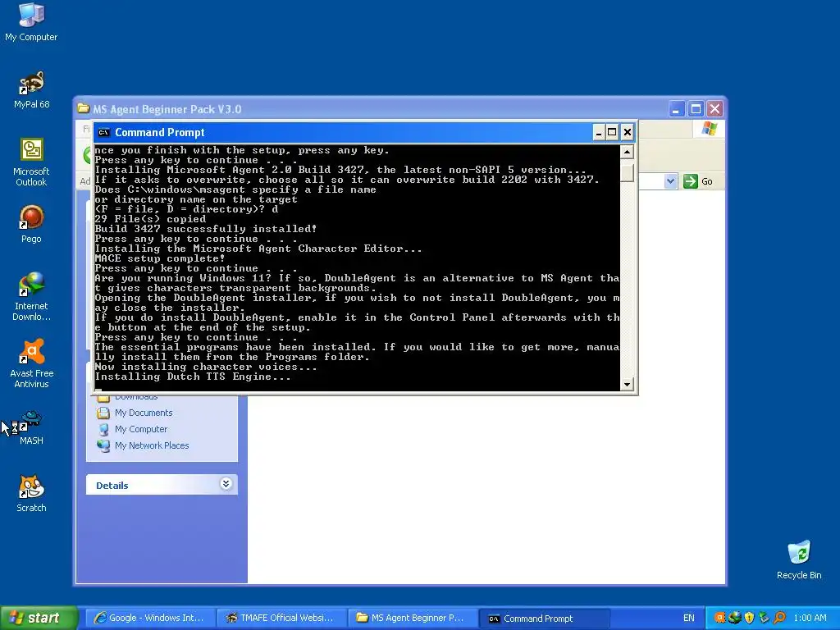The height and width of the screenshot is (630, 840).
Task: Click 'MACE setup complete!' line
Action: 160,258
